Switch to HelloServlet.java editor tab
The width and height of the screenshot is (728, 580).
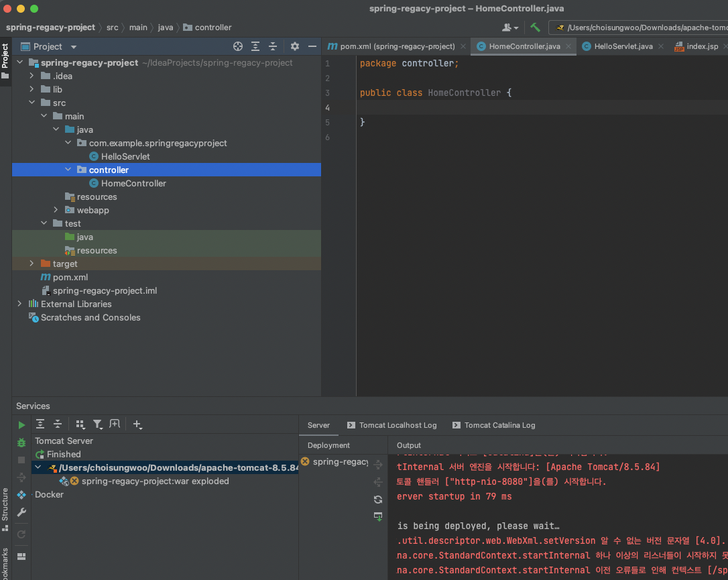tap(623, 46)
